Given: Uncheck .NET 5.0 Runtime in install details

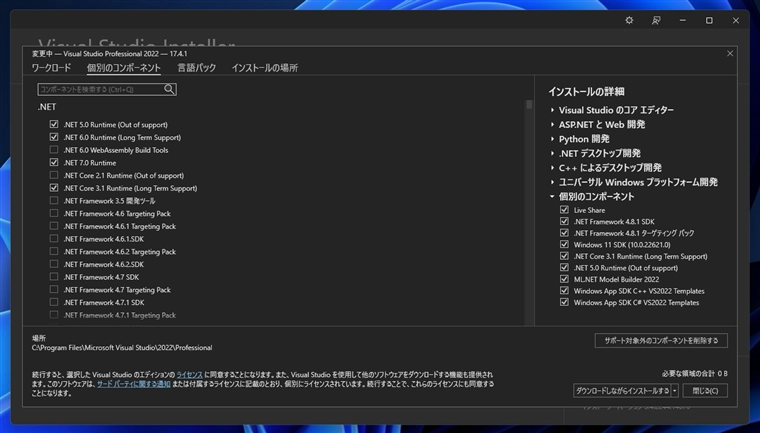Looking at the screenshot, I should coord(564,267).
